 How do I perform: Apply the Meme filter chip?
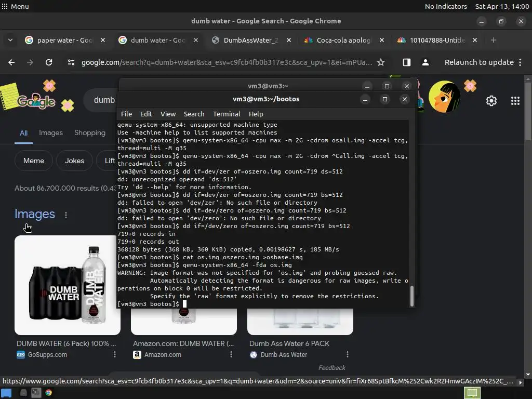coord(34,161)
